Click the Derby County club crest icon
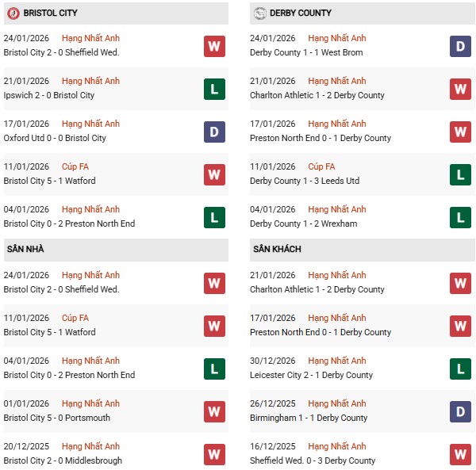Viewport: 476px width, 470px height. tap(259, 13)
